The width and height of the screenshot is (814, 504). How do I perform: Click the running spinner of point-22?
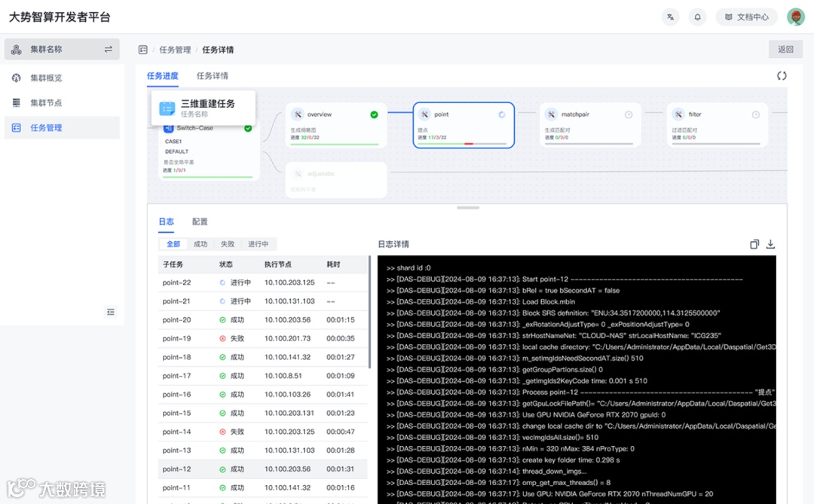[x=222, y=283]
